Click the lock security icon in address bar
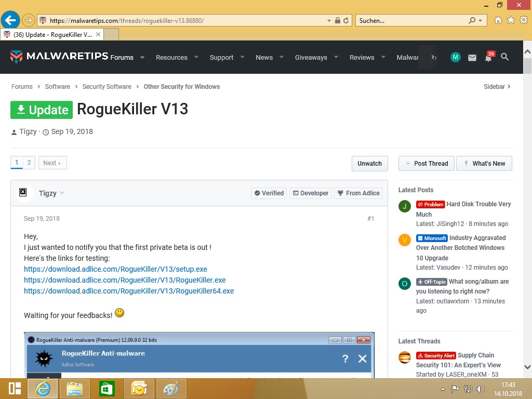The width and height of the screenshot is (532, 399). tap(338, 20)
